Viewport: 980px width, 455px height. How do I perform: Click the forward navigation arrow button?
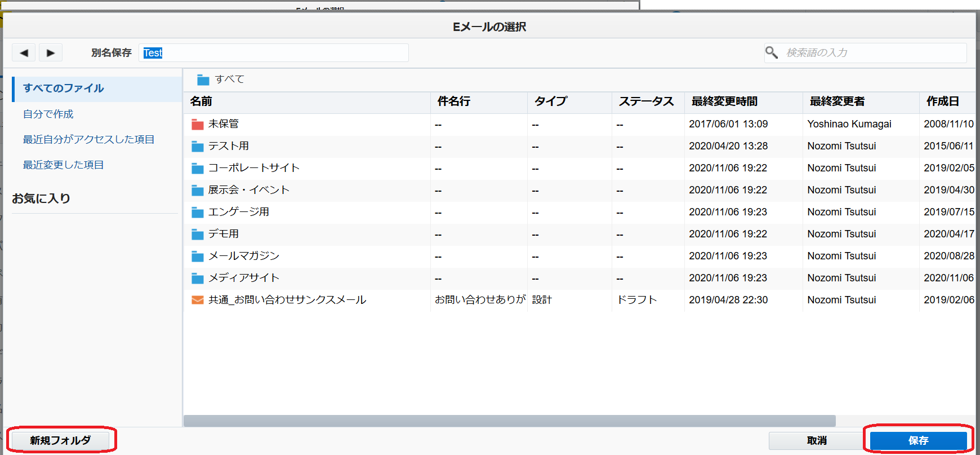(x=51, y=53)
